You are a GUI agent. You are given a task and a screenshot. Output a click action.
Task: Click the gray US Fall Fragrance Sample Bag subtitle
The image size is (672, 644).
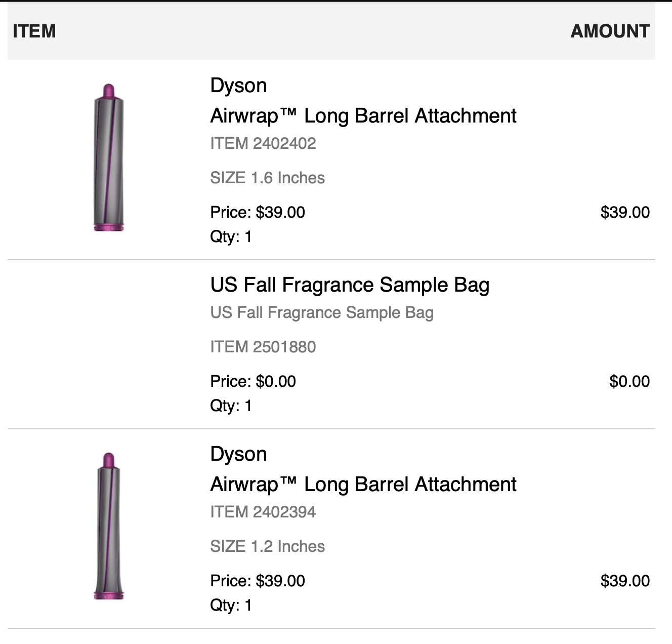coord(322,313)
